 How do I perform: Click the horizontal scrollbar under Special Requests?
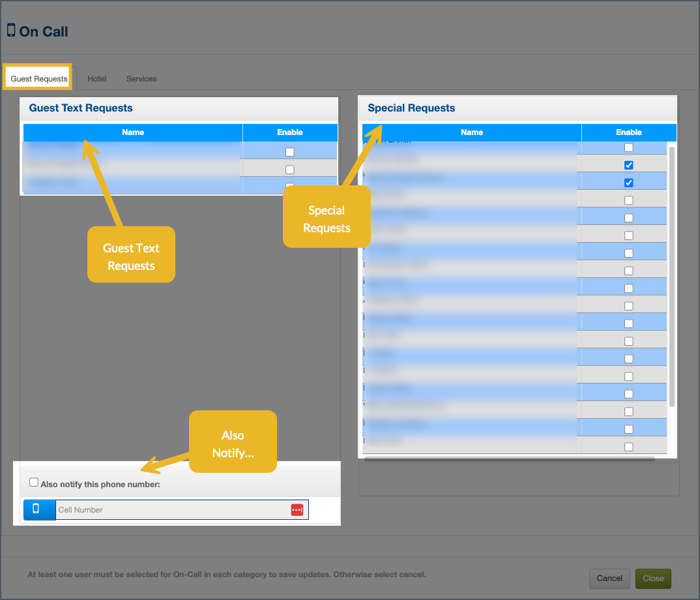coord(508,459)
